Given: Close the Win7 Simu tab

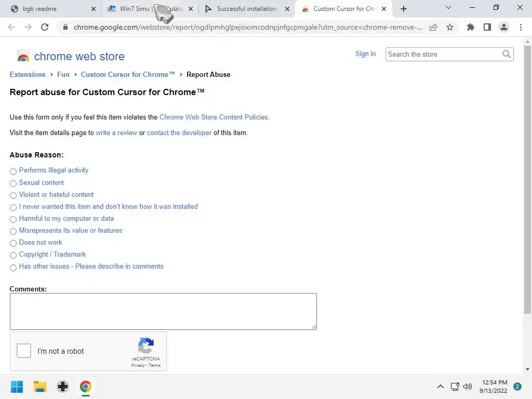Looking at the screenshot, I should pyautogui.click(x=191, y=9).
